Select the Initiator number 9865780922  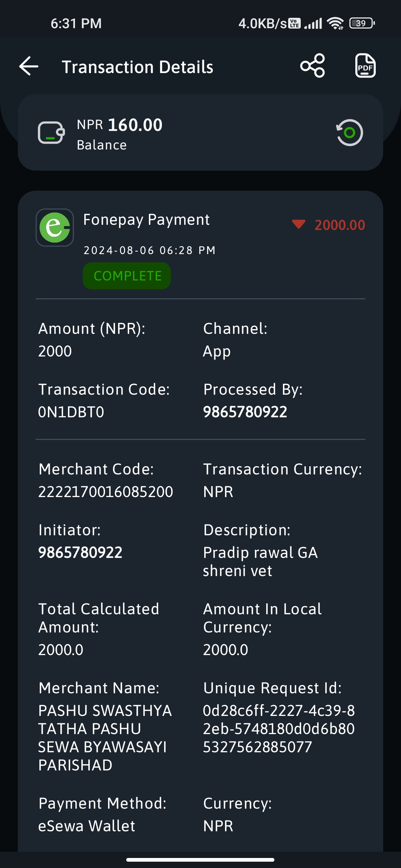pyautogui.click(x=80, y=553)
